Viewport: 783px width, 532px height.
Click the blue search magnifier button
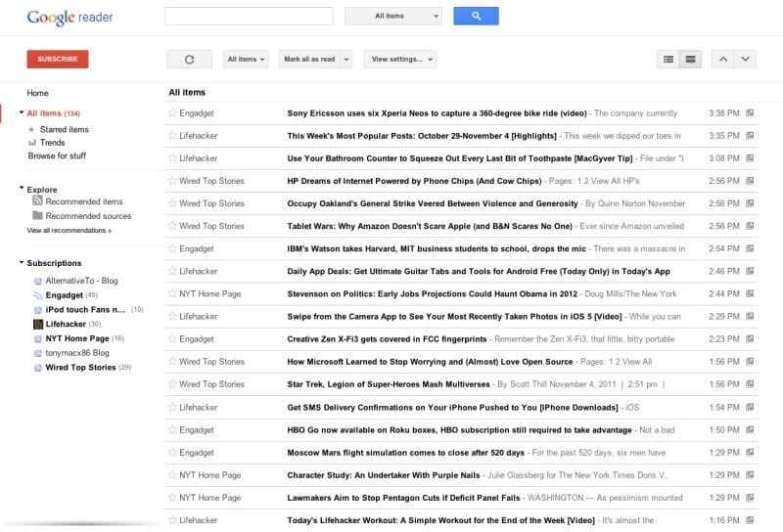(x=476, y=16)
